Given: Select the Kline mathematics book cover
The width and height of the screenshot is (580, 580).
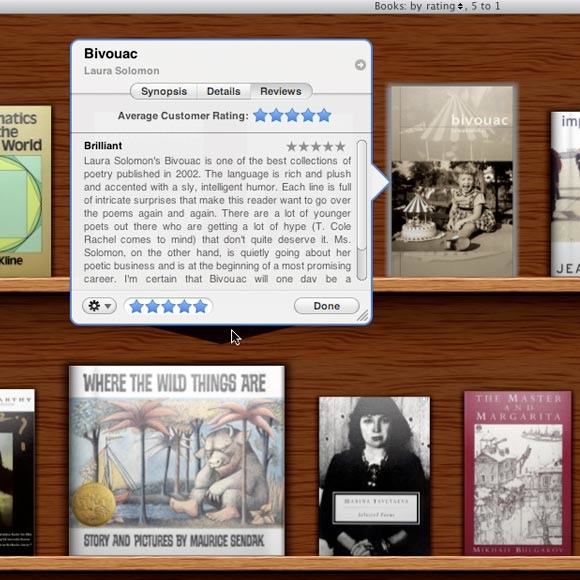Looking at the screenshot, I should point(25,191).
